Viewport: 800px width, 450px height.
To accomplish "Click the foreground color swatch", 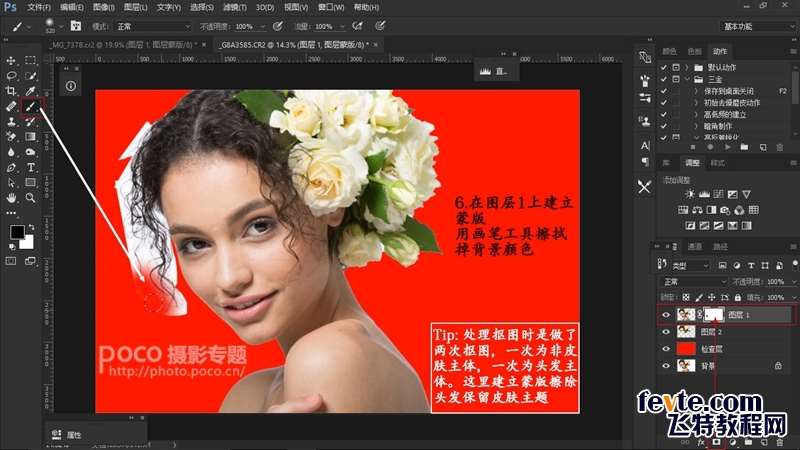I will coord(17,232).
